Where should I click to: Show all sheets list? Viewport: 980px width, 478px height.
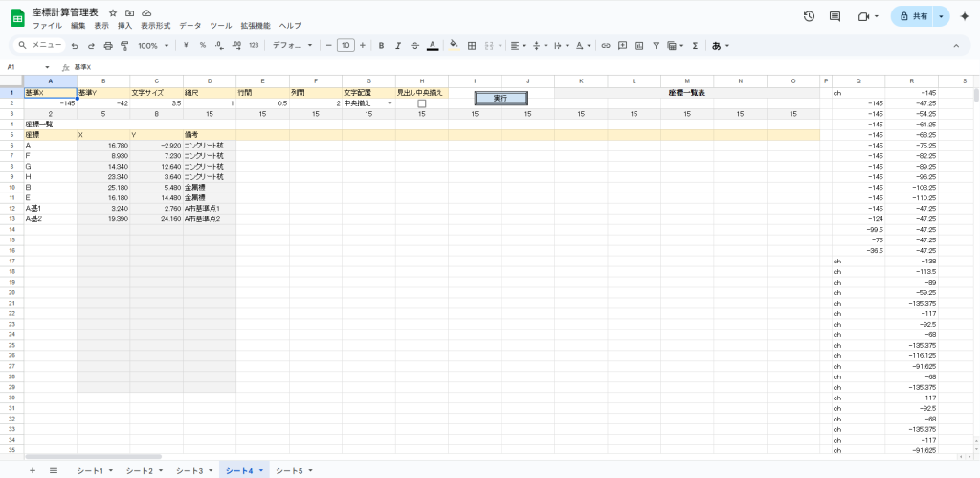tap(54, 470)
